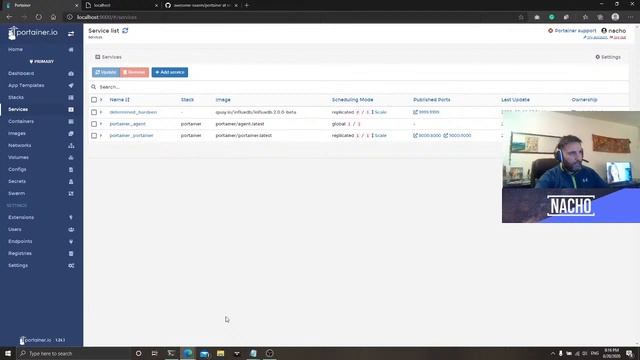Switch to the localhost browser tab

tap(122, 5)
